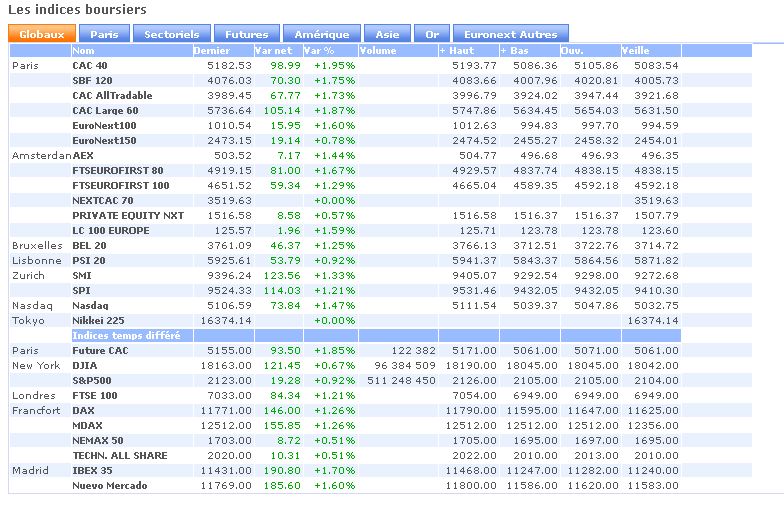The height and width of the screenshot is (514, 784).
Task: Click the Nom column header
Action: click(83, 50)
